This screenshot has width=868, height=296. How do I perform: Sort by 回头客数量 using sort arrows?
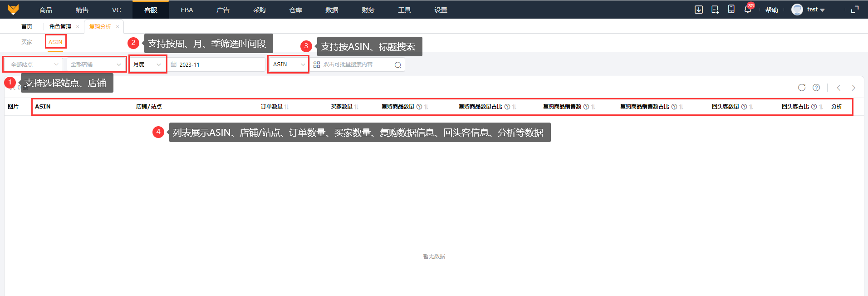click(x=751, y=107)
